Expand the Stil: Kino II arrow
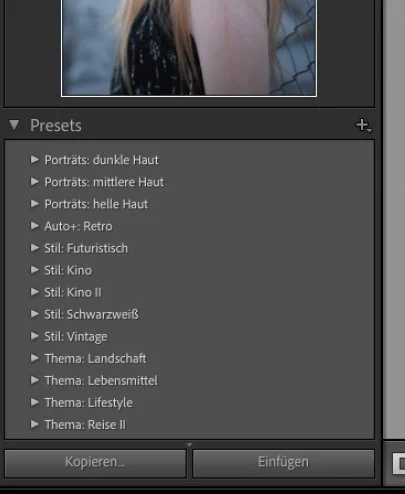Image resolution: width=405 pixels, height=494 pixels. click(x=35, y=292)
